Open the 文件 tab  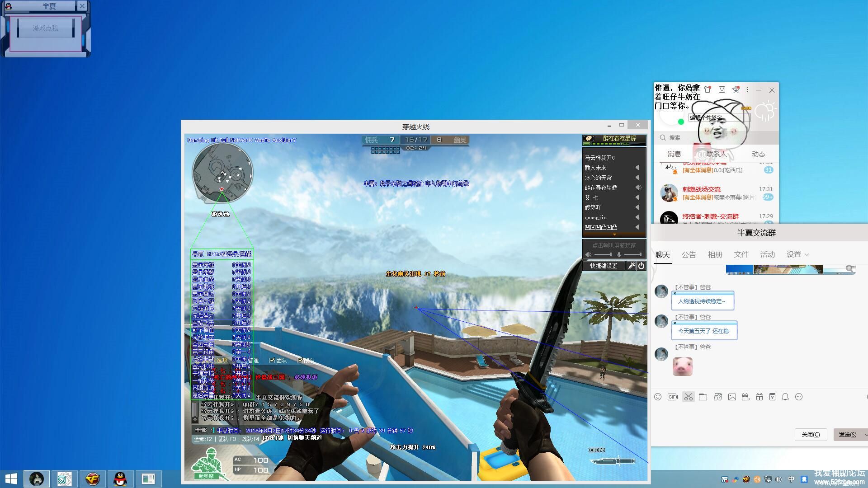pos(741,254)
